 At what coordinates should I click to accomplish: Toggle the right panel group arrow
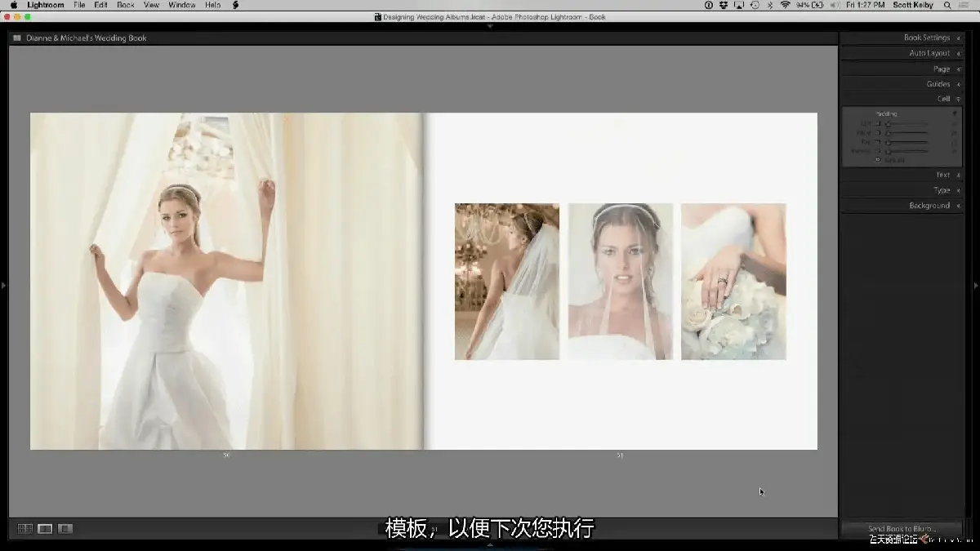click(976, 285)
